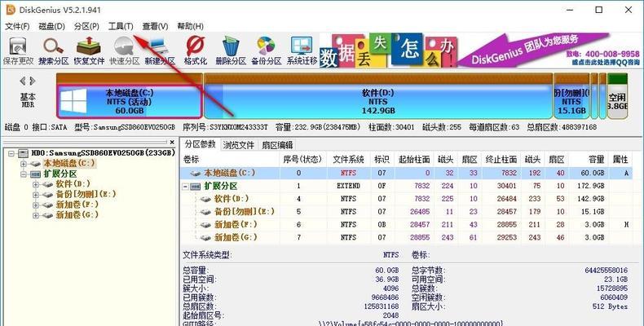Open the 分区(P) menu
The image size is (644, 326).
tap(86, 26)
